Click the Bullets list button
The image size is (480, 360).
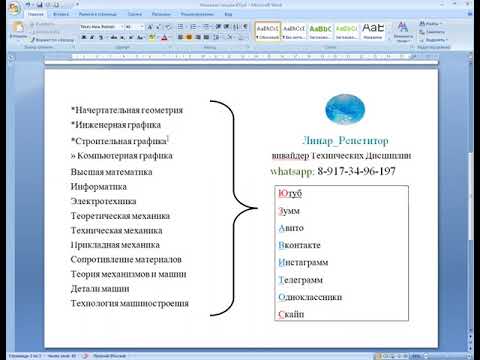(180, 27)
